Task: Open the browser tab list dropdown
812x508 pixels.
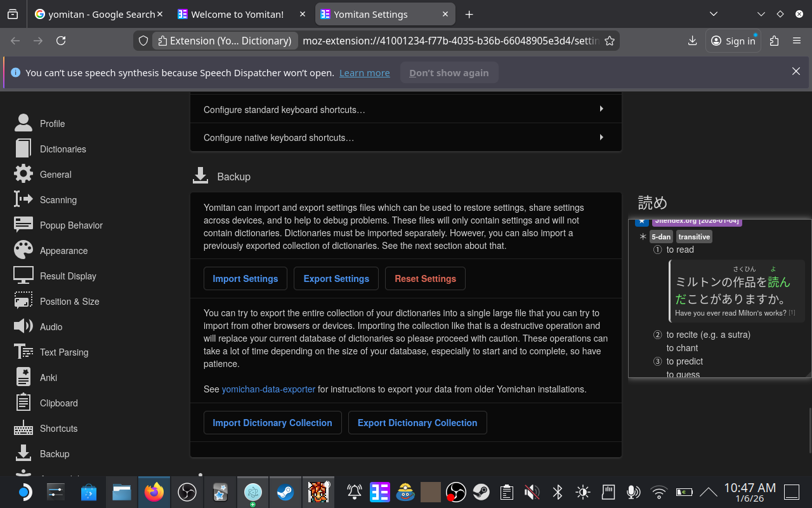Action: 714,14
